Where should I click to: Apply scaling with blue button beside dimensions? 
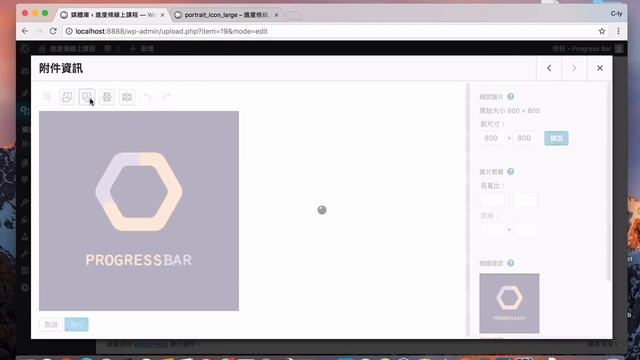pyautogui.click(x=556, y=138)
